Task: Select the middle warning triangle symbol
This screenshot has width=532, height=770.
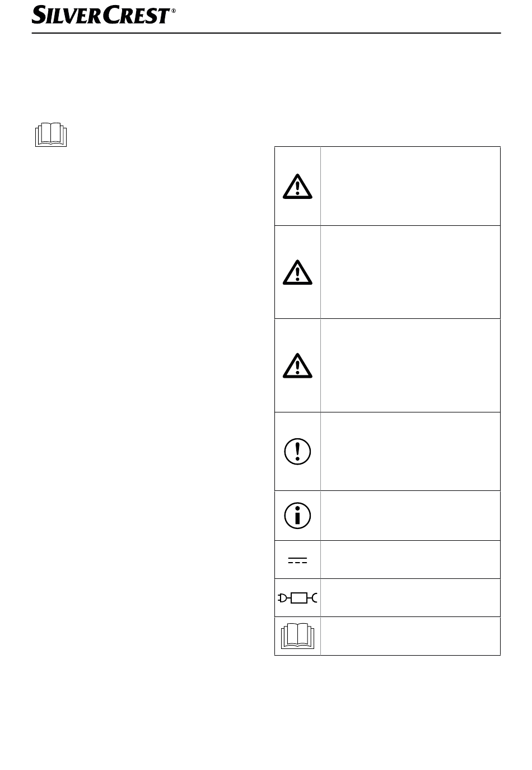Action: click(x=297, y=272)
